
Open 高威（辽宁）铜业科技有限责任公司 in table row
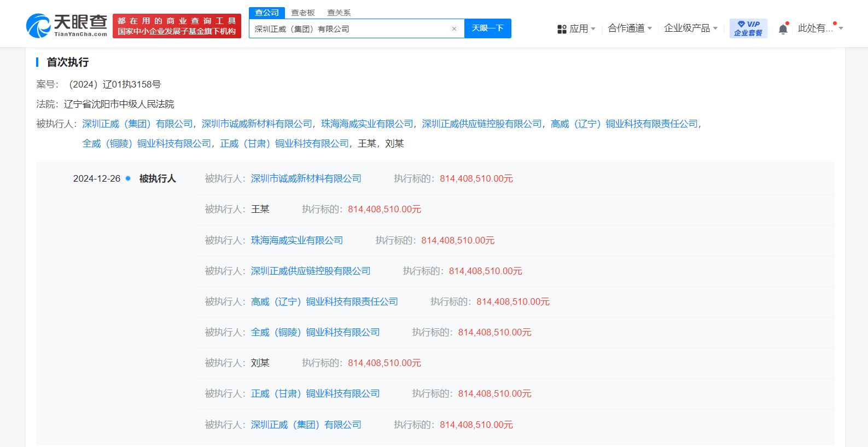click(324, 302)
